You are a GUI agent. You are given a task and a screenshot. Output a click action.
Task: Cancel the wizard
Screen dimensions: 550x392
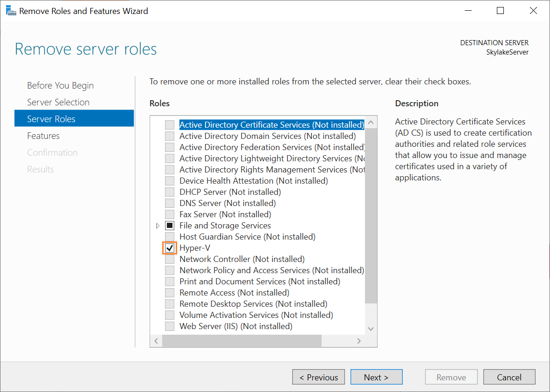(x=509, y=377)
